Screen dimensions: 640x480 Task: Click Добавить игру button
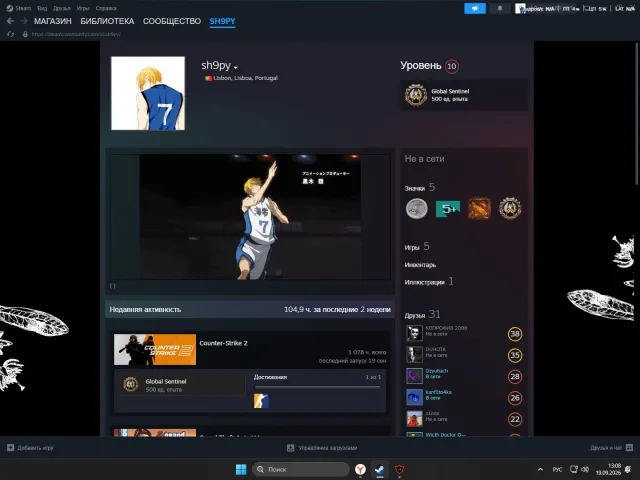click(x=30, y=448)
